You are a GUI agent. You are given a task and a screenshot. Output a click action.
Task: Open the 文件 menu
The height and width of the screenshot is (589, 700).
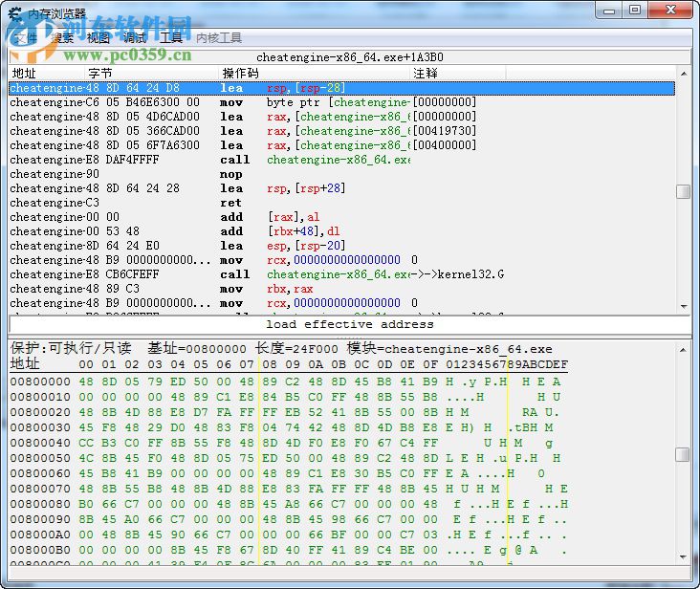click(x=26, y=38)
